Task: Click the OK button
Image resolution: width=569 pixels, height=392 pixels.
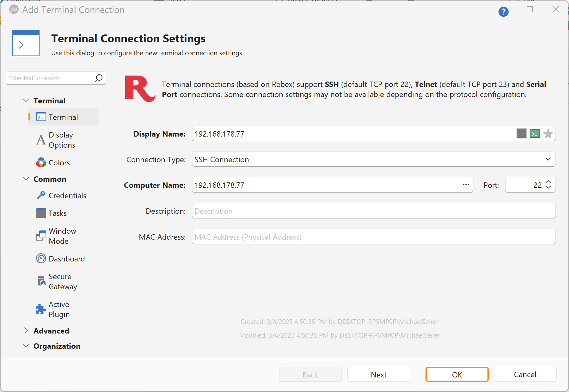Action: pyautogui.click(x=457, y=375)
